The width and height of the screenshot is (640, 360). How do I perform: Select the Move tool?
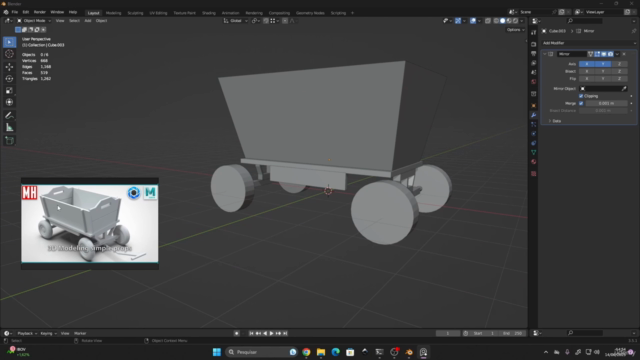[x=9, y=67]
